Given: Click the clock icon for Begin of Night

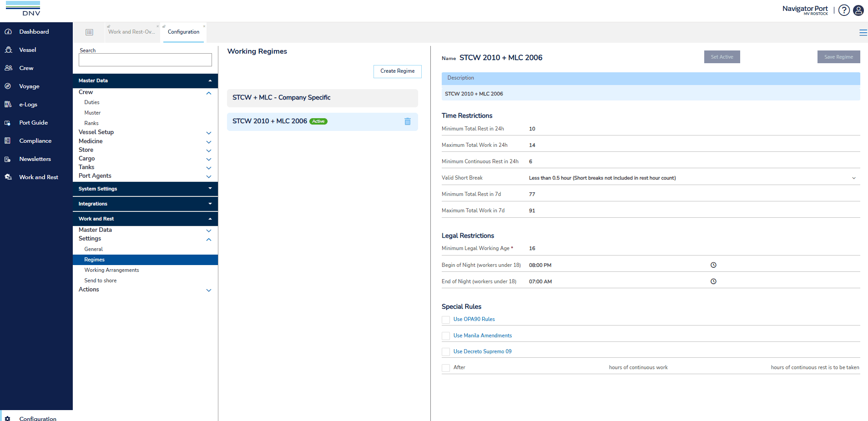Looking at the screenshot, I should [x=713, y=265].
